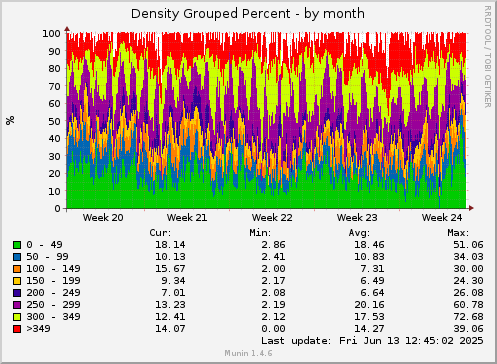Select the '100 - 149' legend label
The width and height of the screenshot is (497, 364).
coord(53,269)
